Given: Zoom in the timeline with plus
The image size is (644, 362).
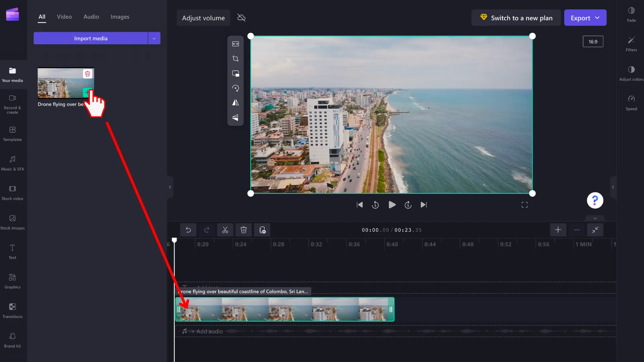Looking at the screenshot, I should click(558, 230).
